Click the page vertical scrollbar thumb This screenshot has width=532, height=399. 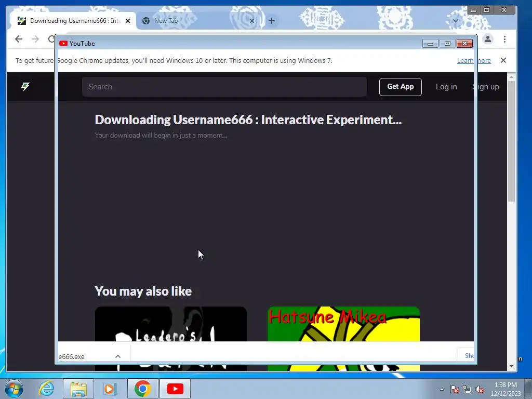(511, 141)
